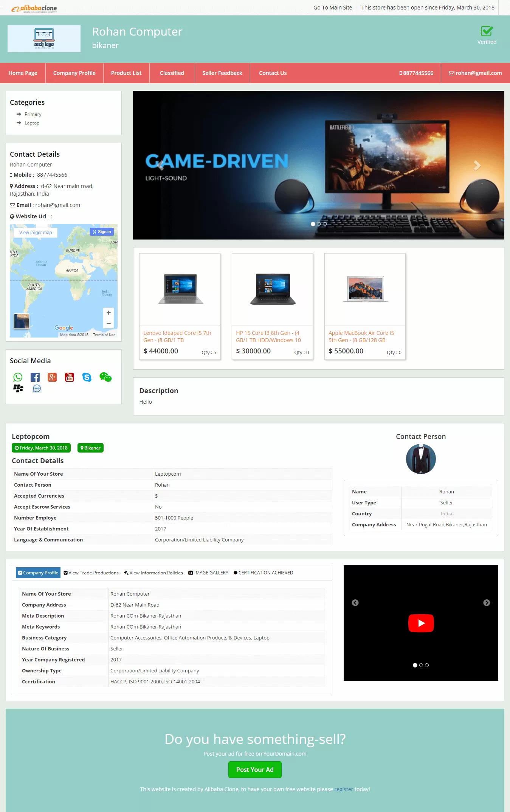Click the Contact Person avatar picture
The image size is (510, 812).
421,459
